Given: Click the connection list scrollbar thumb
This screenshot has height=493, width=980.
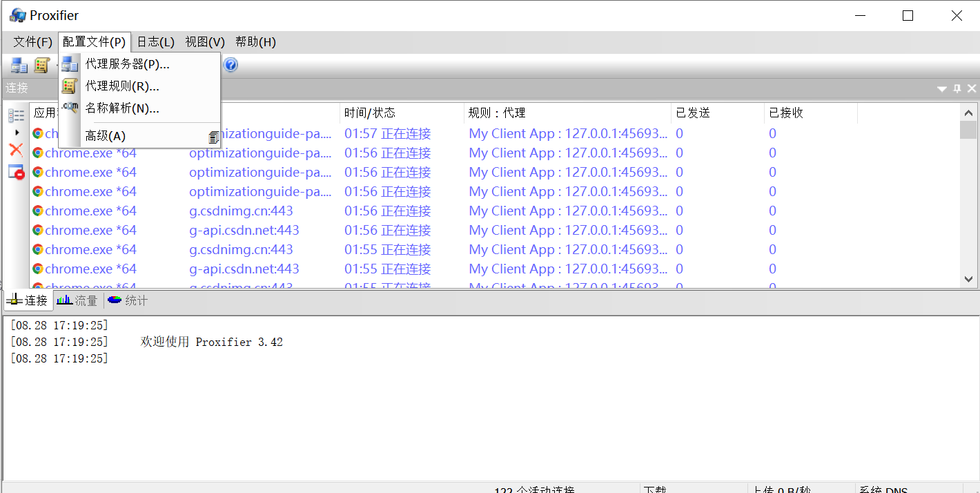Looking at the screenshot, I should click(x=968, y=130).
